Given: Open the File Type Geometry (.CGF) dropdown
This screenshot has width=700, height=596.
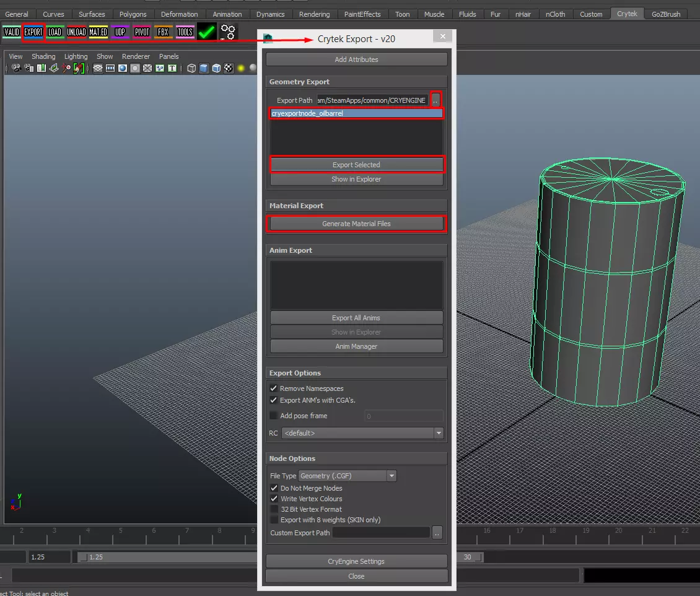Looking at the screenshot, I should pyautogui.click(x=347, y=476).
